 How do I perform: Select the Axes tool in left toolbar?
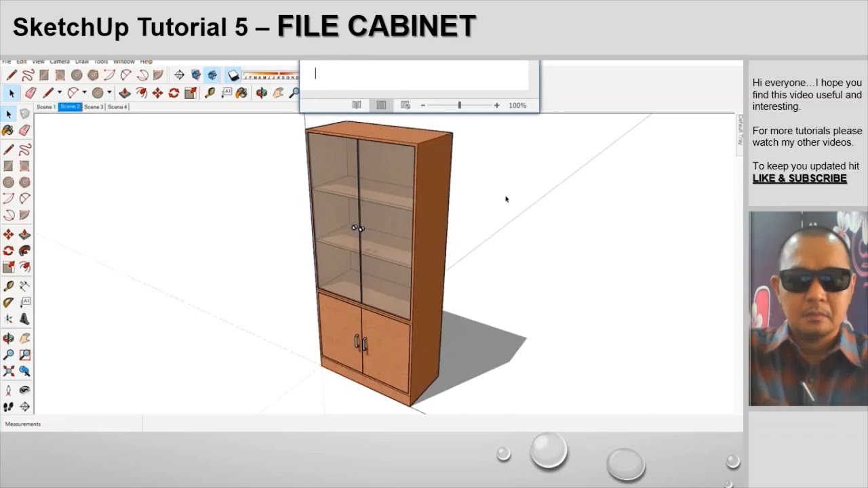pyautogui.click(x=8, y=319)
